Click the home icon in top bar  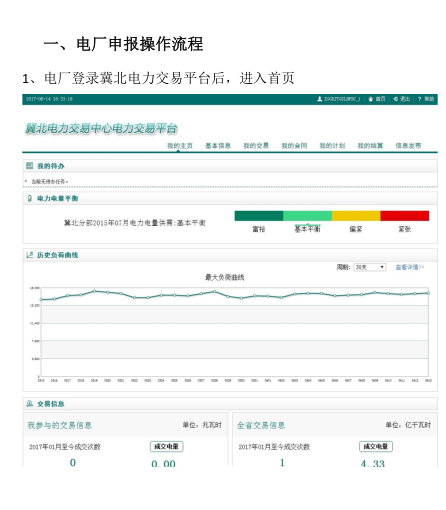click(x=371, y=99)
